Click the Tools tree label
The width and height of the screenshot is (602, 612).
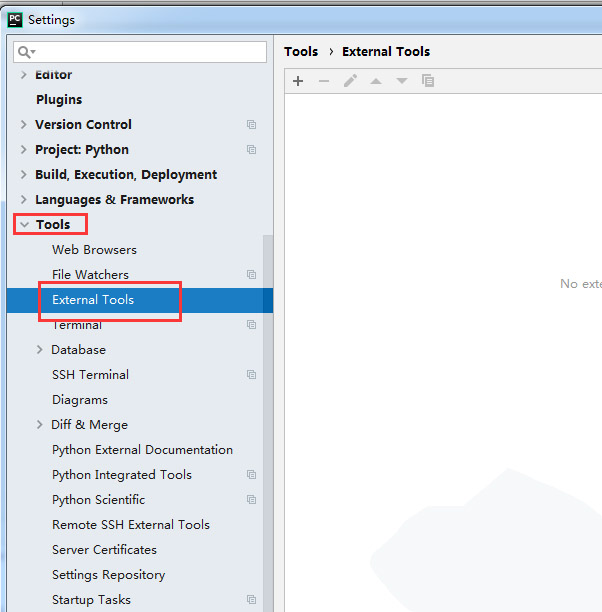(53, 224)
